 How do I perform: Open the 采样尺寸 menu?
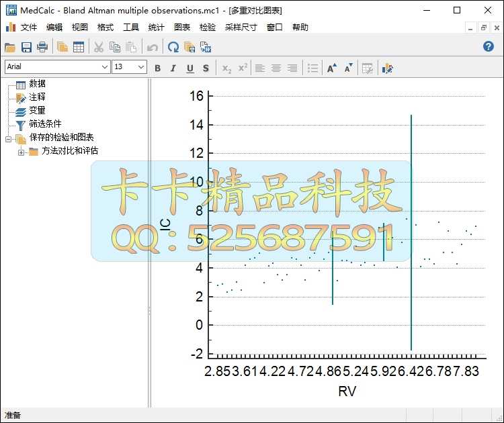241,28
